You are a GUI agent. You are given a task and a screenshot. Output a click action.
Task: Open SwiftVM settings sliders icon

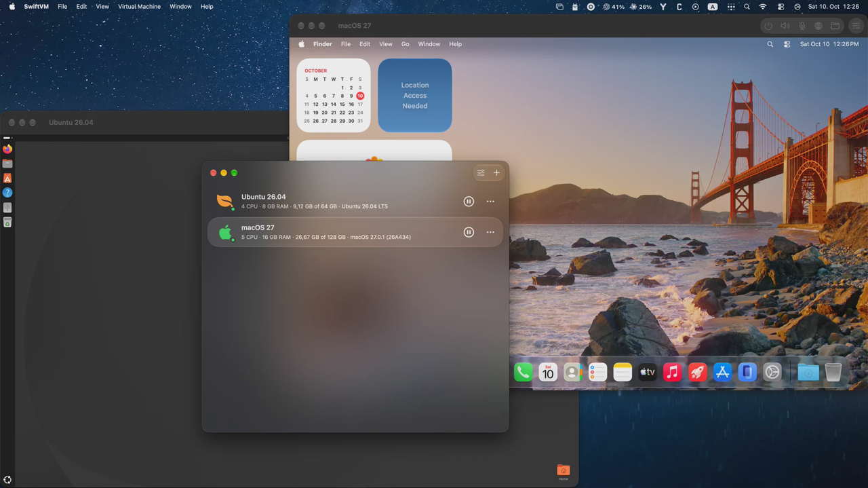click(481, 173)
